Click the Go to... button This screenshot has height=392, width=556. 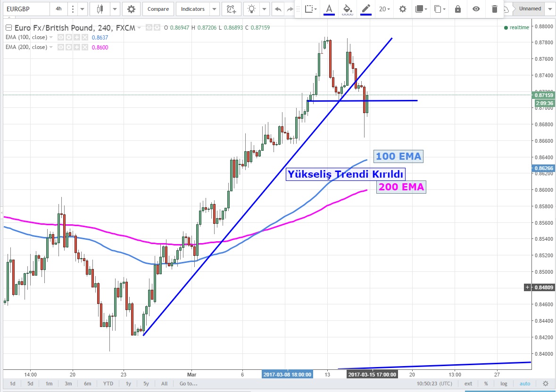tap(187, 384)
